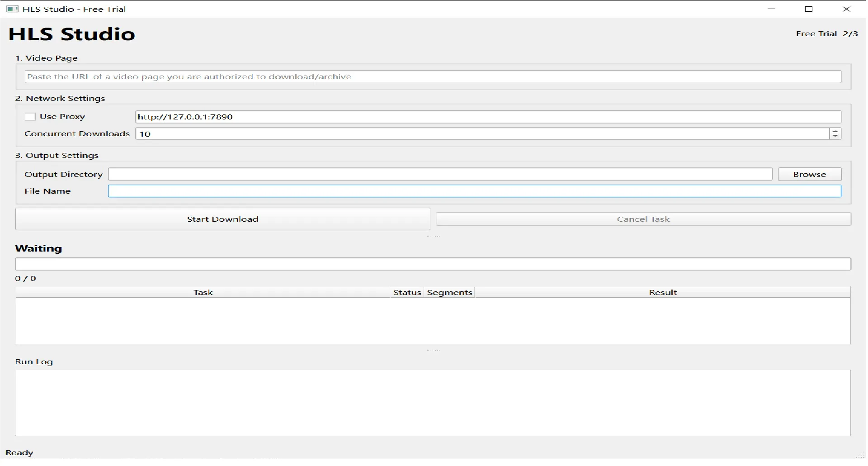868x466 pixels.
Task: Click the Waiting status heading
Action: click(x=39, y=248)
